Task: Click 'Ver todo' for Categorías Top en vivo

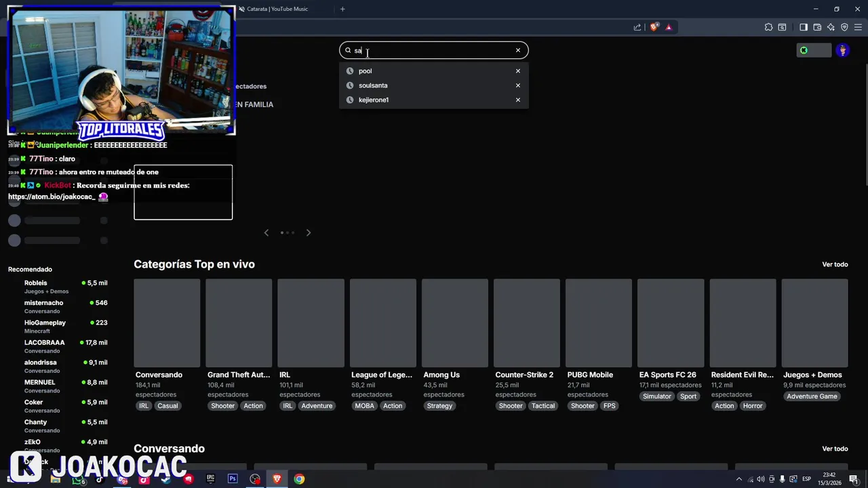Action: click(x=835, y=264)
